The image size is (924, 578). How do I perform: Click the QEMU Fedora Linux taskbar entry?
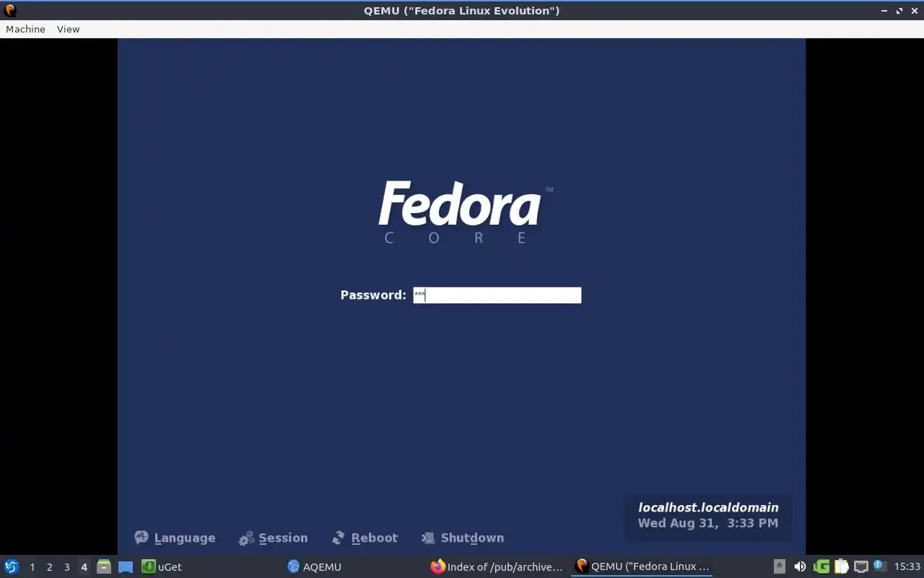(x=642, y=566)
